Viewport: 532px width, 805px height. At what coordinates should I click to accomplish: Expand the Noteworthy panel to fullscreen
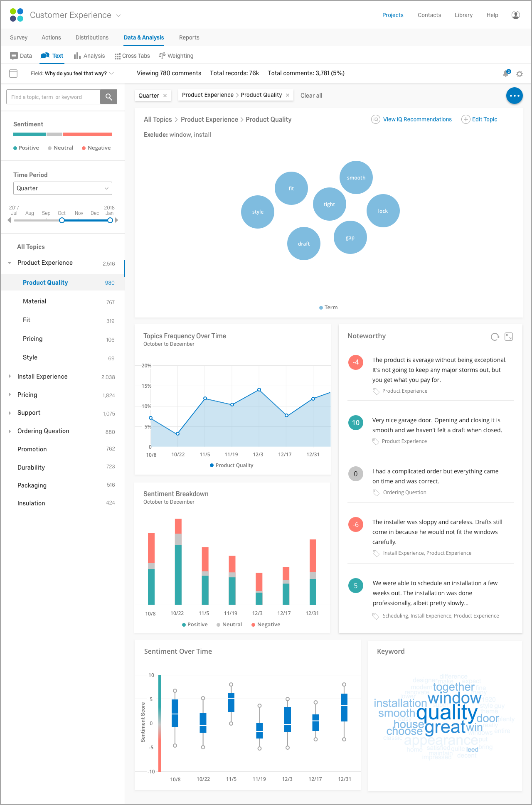(509, 337)
